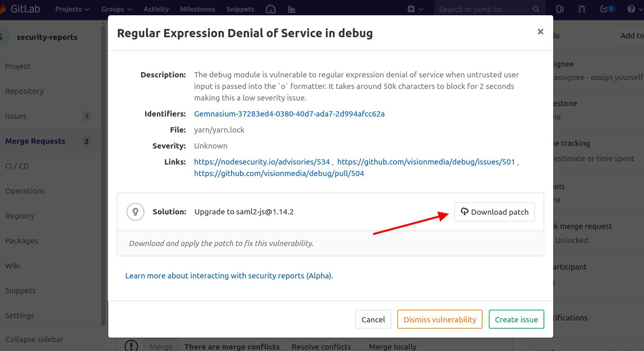Click the issues icon in the top bar
Image resolution: width=644 pixels, height=351 pixels.
pyautogui.click(x=560, y=9)
